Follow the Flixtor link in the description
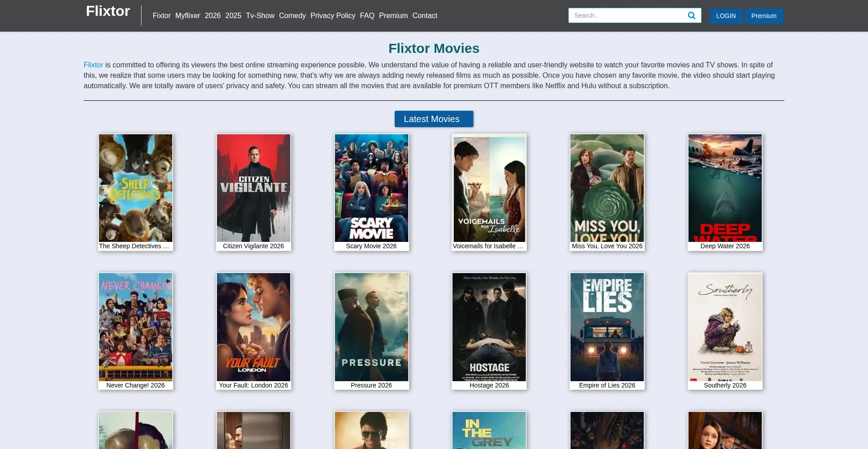 click(93, 65)
